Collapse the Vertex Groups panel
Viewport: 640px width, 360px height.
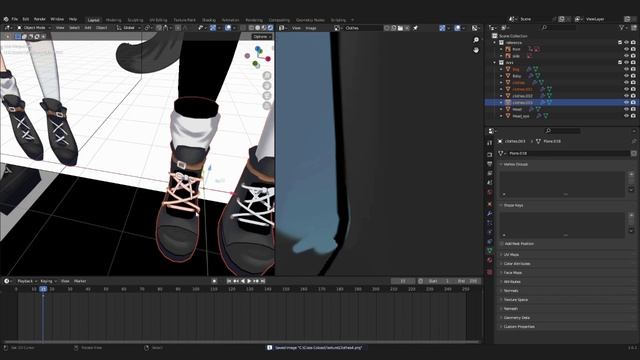click(x=501, y=164)
